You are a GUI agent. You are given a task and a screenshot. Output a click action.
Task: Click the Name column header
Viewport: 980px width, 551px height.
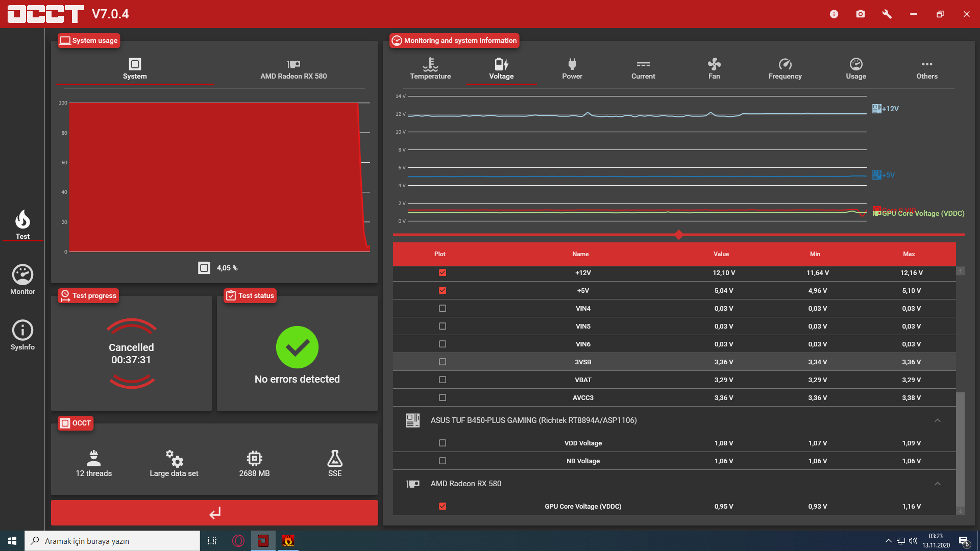(580, 254)
